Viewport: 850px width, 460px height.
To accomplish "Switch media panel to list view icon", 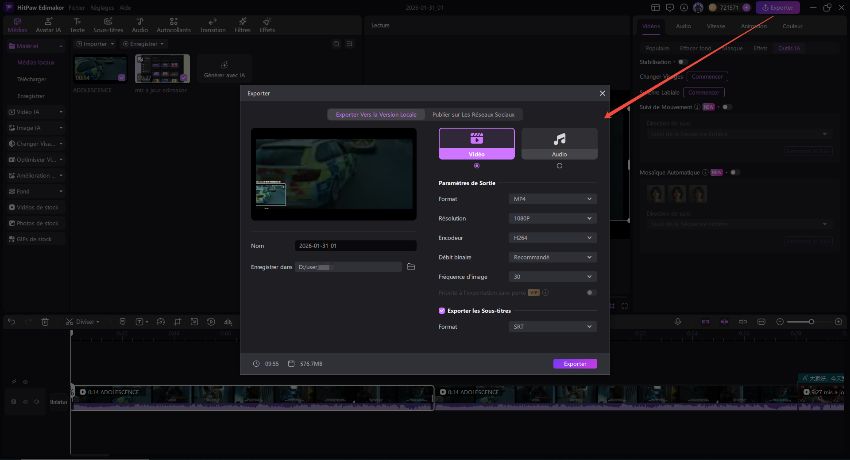I will pos(350,44).
